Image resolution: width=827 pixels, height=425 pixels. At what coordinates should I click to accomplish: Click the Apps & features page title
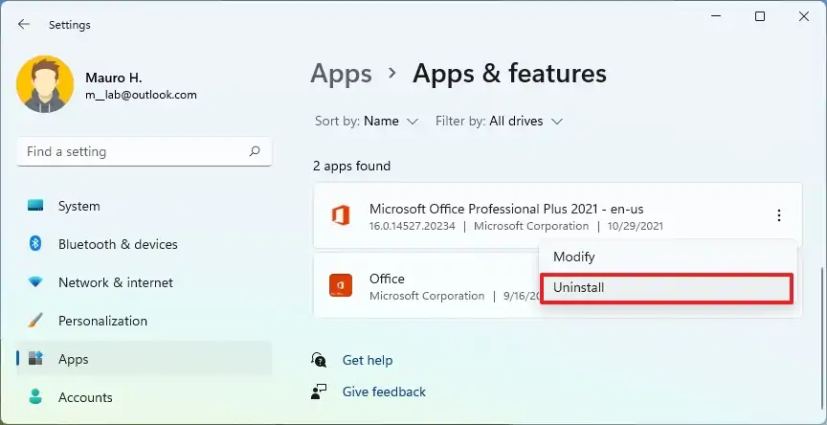point(509,74)
